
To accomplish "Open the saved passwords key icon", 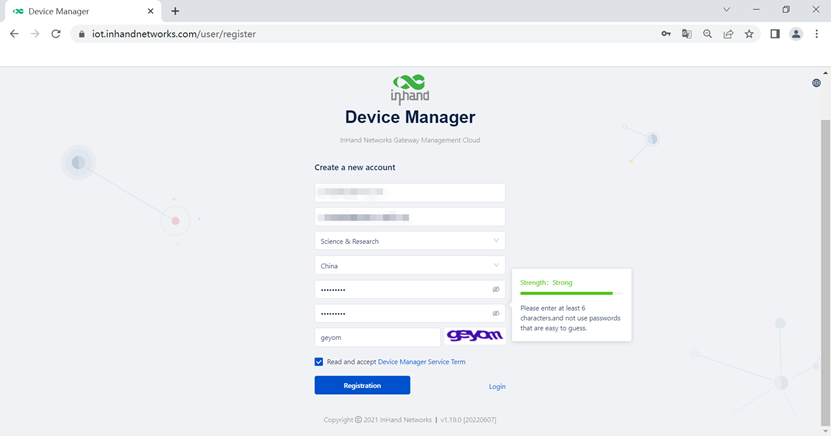I will pyautogui.click(x=666, y=34).
